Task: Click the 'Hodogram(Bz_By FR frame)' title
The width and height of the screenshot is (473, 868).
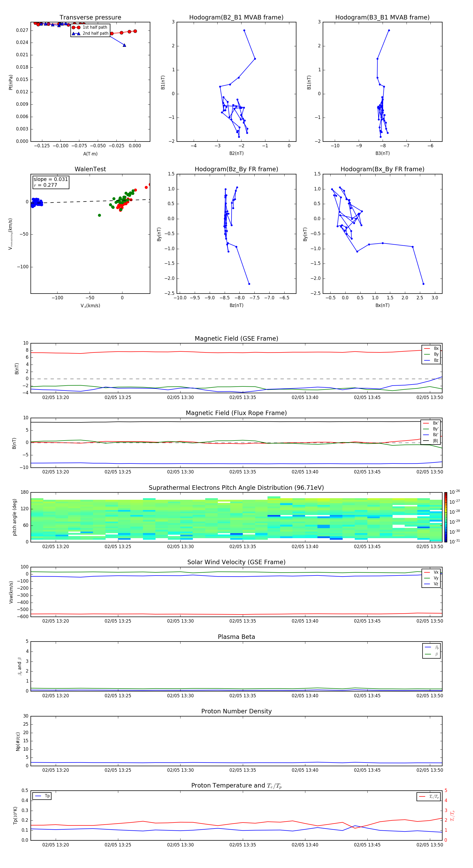Action: tap(236, 169)
